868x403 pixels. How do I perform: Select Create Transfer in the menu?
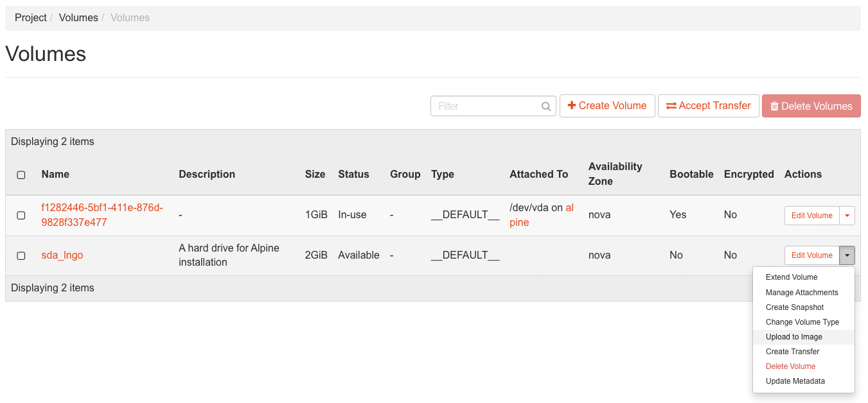click(792, 352)
